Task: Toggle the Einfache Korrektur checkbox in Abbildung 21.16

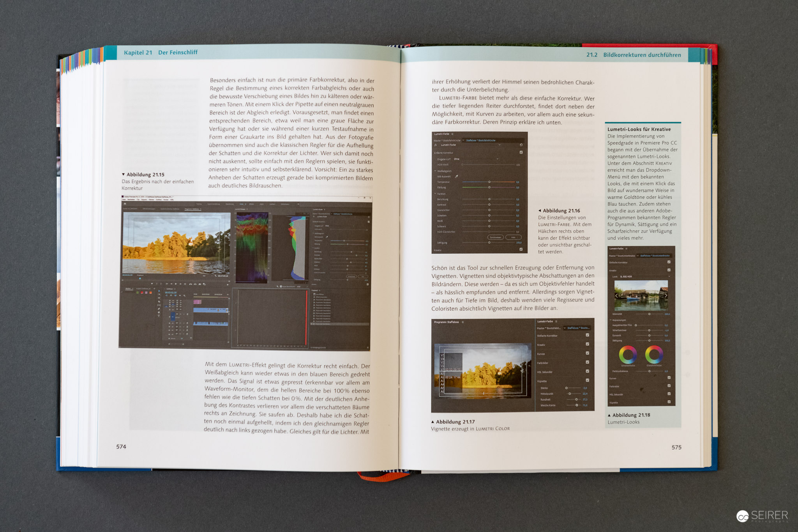Action: pyautogui.click(x=521, y=152)
